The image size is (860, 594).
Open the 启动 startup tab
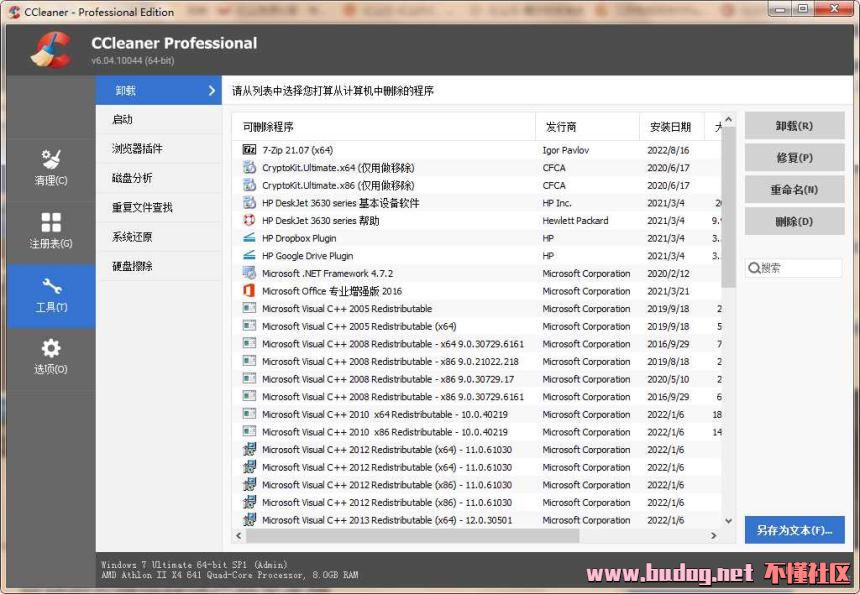159,120
